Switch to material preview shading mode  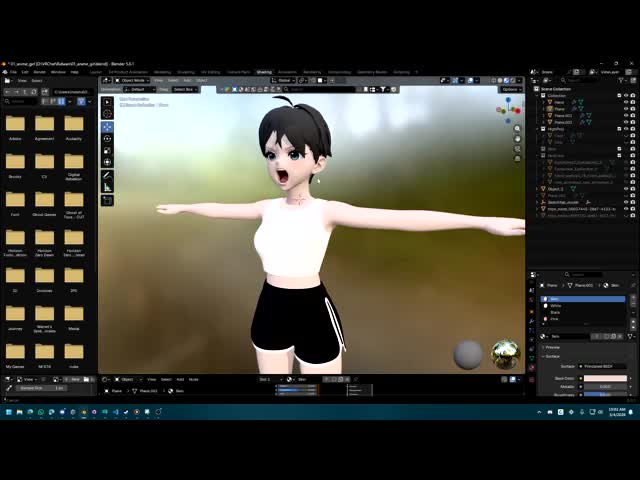click(506, 80)
